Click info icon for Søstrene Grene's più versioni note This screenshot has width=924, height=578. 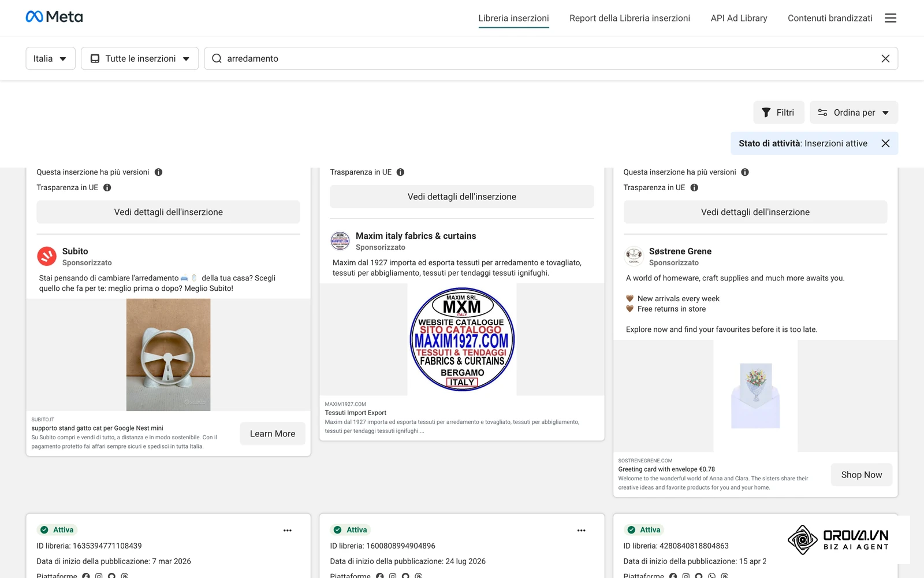[745, 172]
